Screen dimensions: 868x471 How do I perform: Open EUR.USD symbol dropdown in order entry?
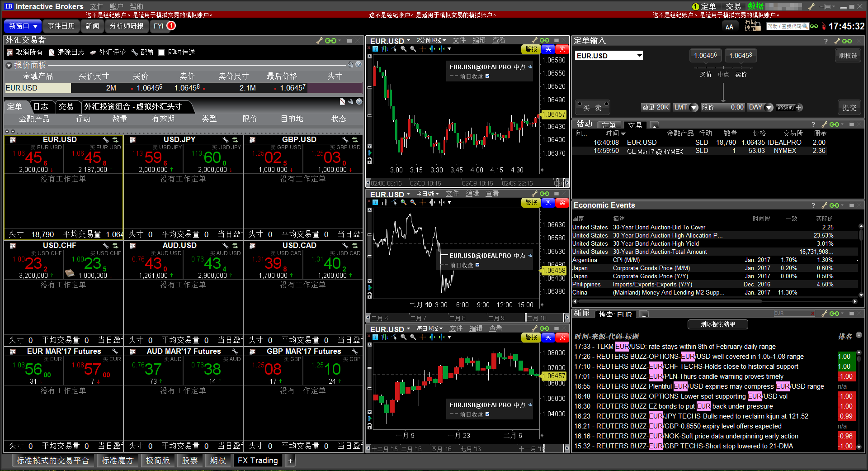click(639, 56)
